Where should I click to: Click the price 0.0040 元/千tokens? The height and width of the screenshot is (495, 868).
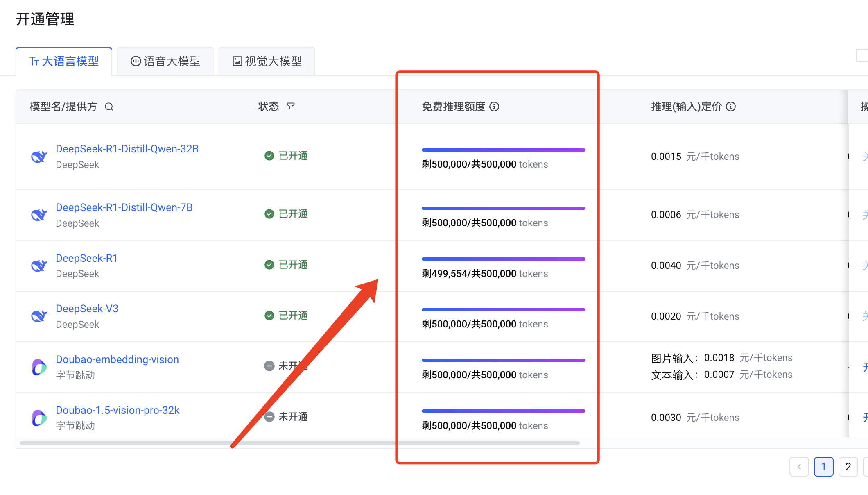point(695,266)
